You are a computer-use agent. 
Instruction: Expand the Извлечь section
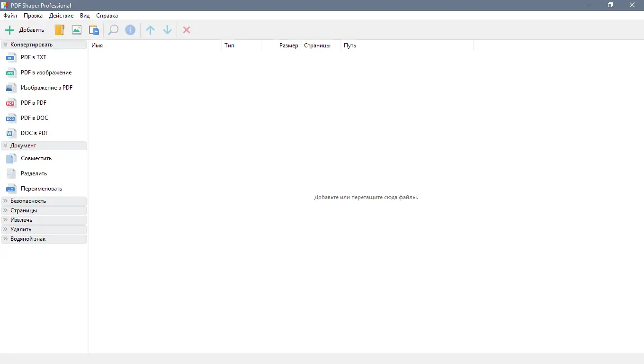[x=44, y=220]
